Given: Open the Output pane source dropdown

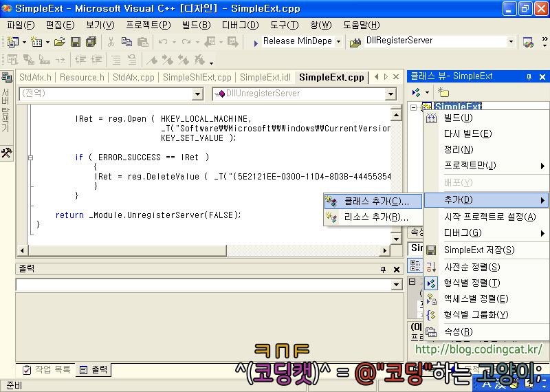Looking at the screenshot, I should 397,285.
